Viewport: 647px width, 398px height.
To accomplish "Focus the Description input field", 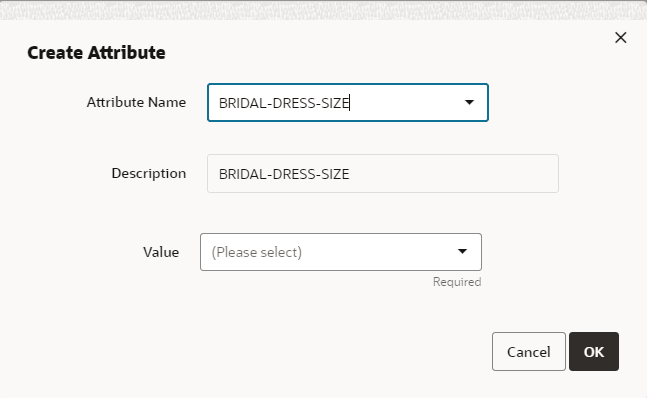I will coord(383,174).
